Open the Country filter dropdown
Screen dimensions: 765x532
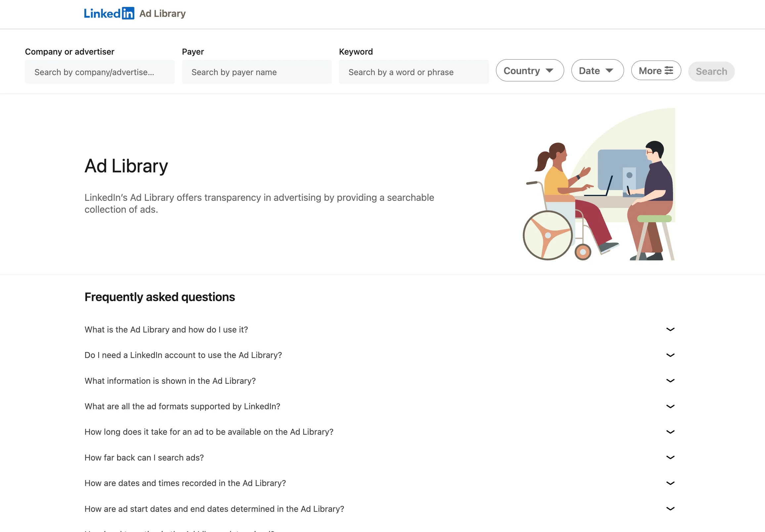(x=530, y=70)
